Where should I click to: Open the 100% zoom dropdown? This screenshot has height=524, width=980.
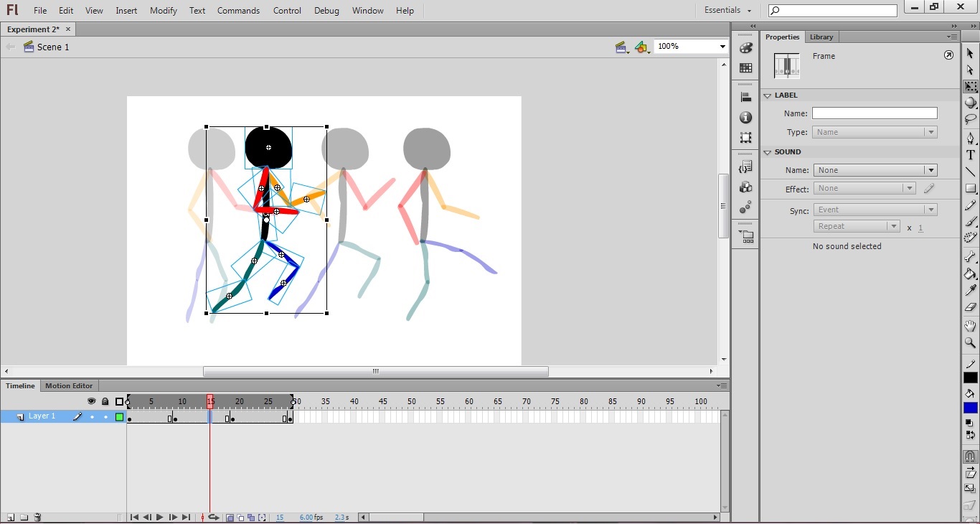[722, 47]
